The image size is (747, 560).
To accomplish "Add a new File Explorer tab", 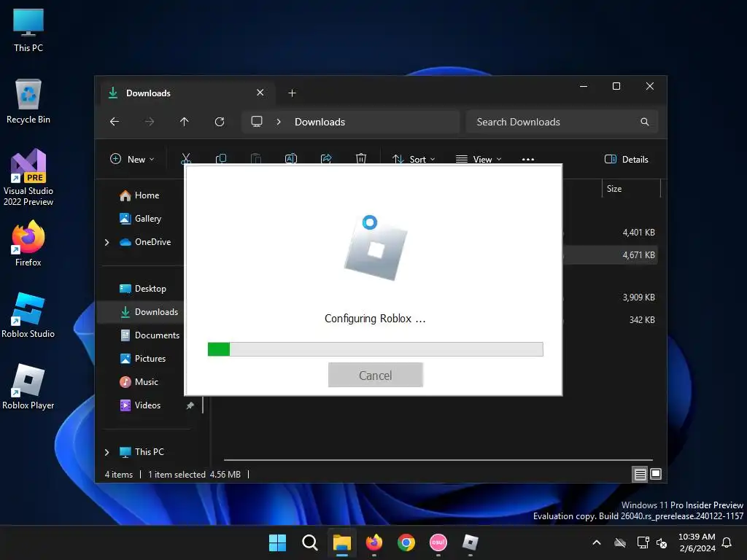I will coord(293,93).
